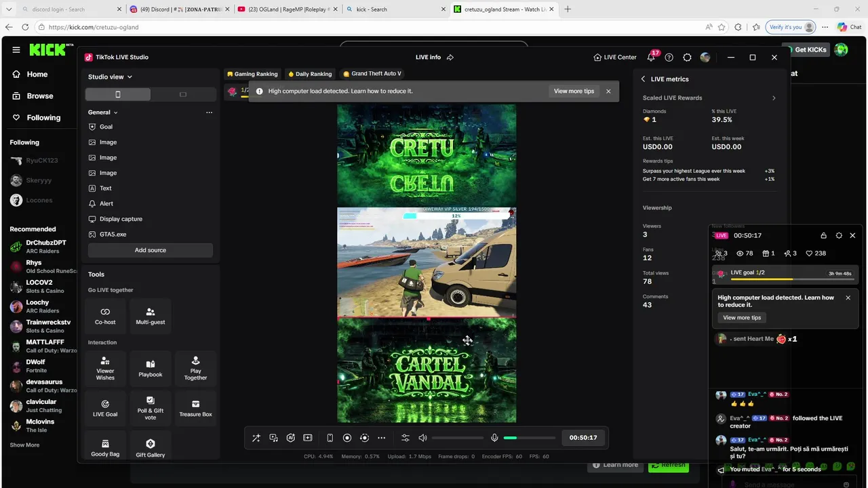Screen dimensions: 868x488
Task: Open the Treasure Box tool
Action: click(x=195, y=408)
